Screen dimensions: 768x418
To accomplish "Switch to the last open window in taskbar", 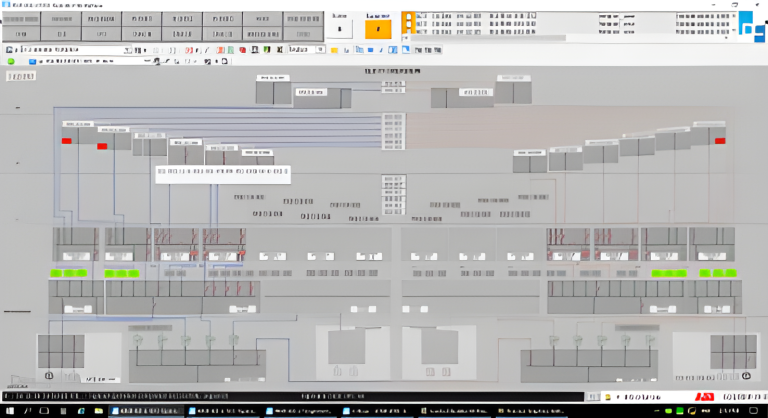I will (530, 411).
